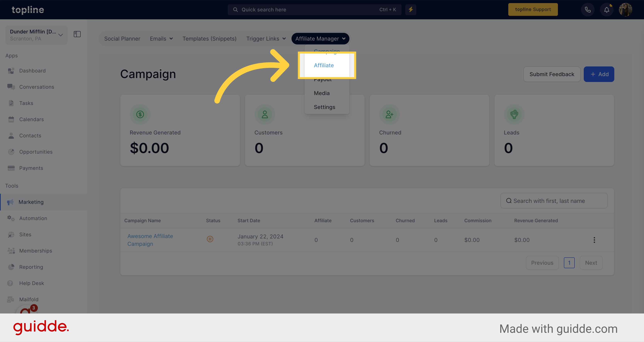Click the Commission column header
644x342 pixels.
pos(478,221)
